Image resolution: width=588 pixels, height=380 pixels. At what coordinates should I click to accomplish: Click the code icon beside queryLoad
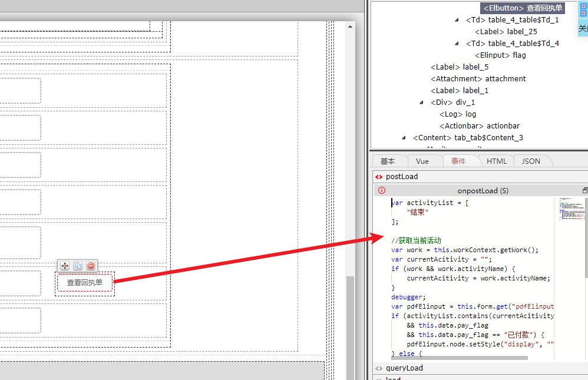pyautogui.click(x=378, y=368)
